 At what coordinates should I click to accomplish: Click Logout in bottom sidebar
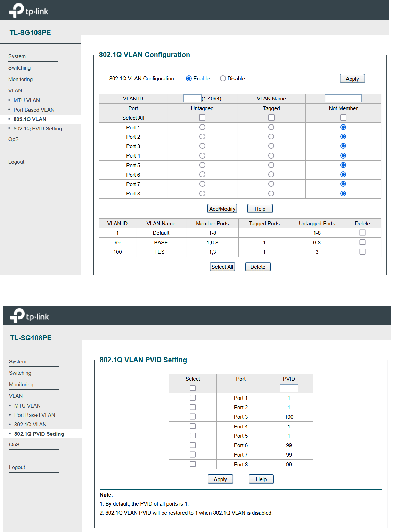click(17, 467)
